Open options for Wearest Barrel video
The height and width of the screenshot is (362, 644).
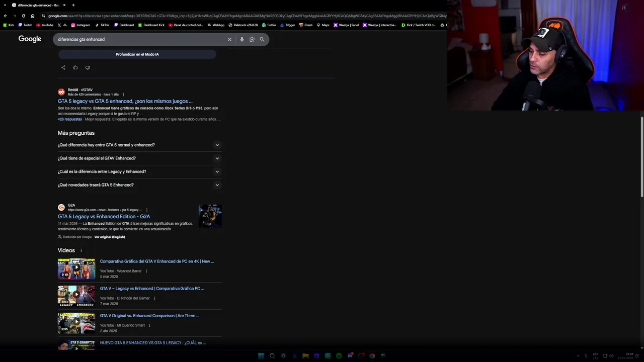coord(146,271)
